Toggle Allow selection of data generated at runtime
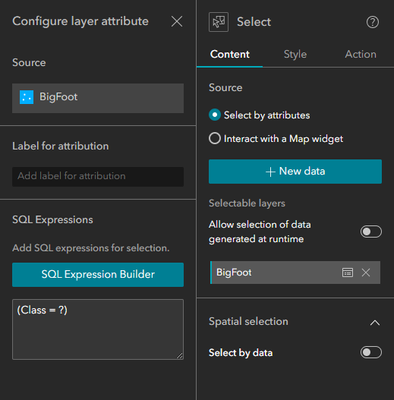 [371, 232]
